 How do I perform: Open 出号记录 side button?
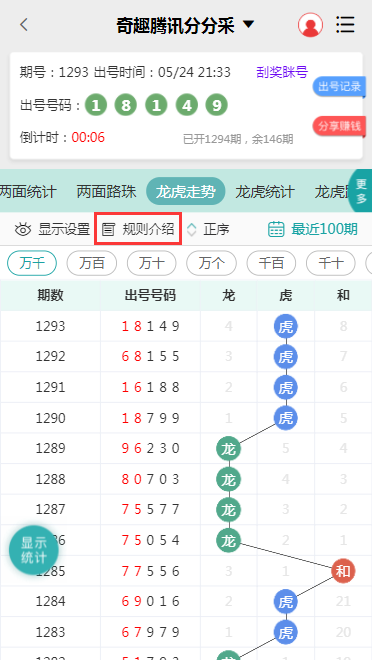pos(339,86)
